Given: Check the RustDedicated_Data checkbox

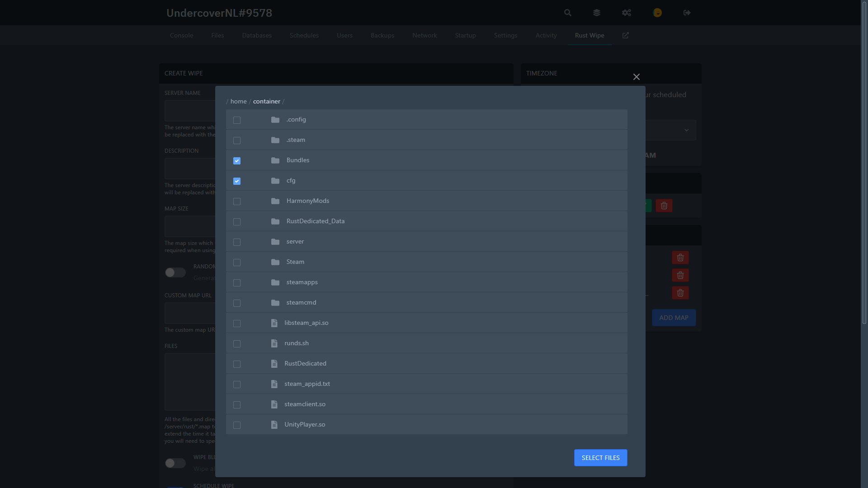Looking at the screenshot, I should pyautogui.click(x=237, y=222).
